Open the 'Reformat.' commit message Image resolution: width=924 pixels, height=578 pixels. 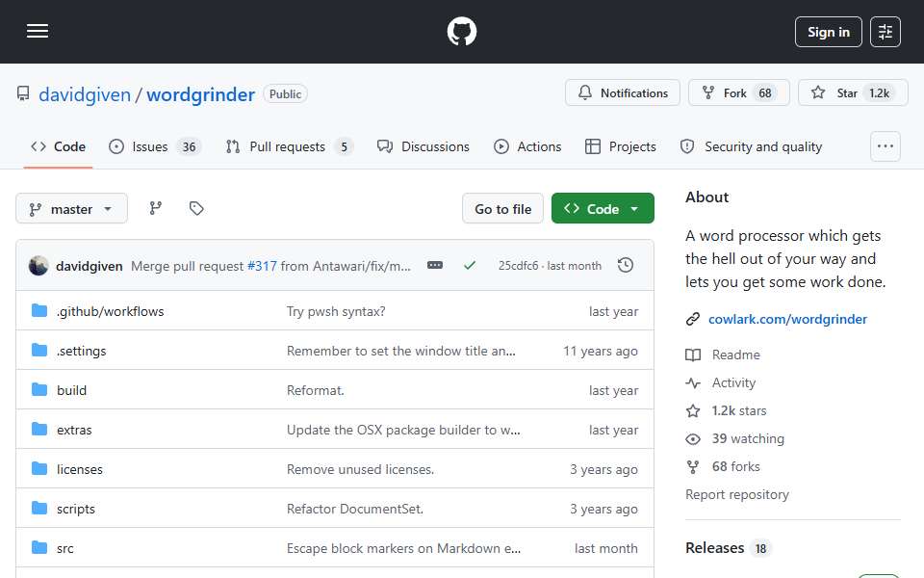point(316,390)
